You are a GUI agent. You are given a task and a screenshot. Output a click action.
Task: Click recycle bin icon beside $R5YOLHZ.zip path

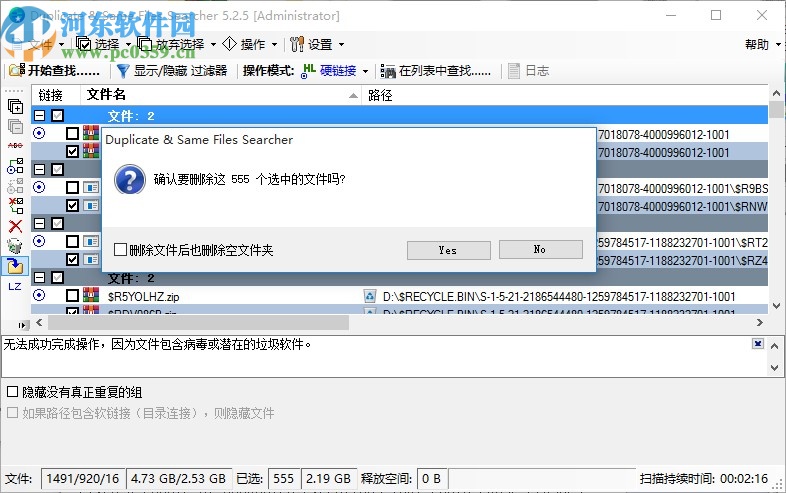point(370,296)
